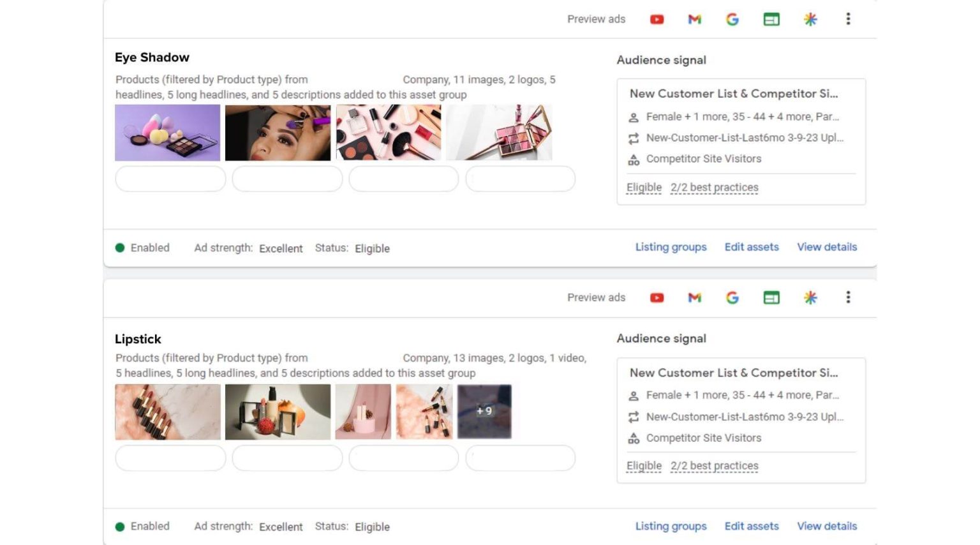Open the Gmail preview for Lipstick ads
This screenshot has height=545, width=980.
(x=694, y=297)
